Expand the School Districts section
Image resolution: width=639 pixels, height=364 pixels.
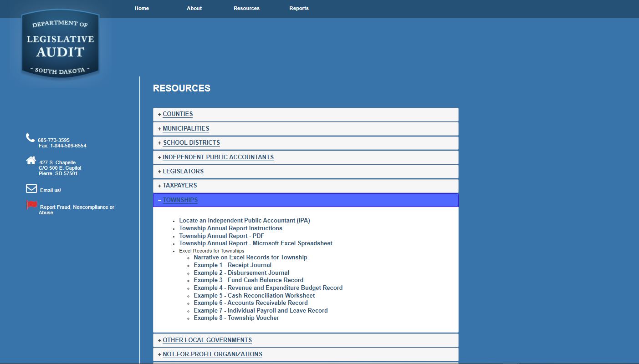[x=191, y=143]
